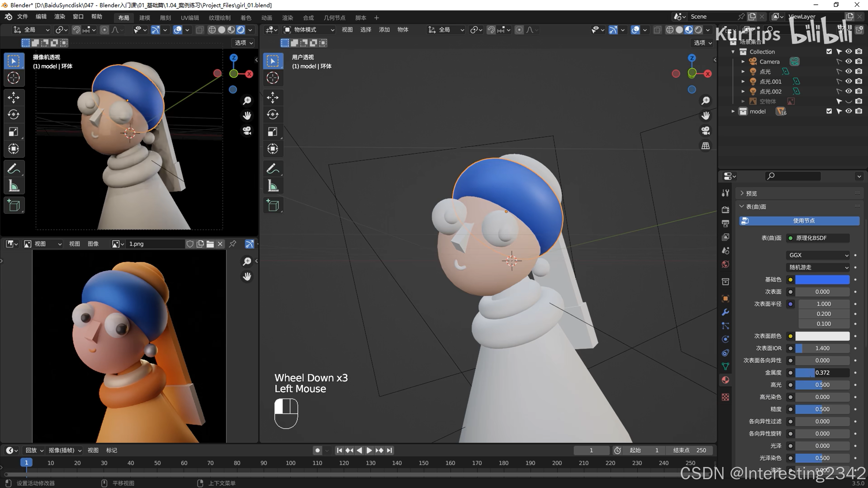The width and height of the screenshot is (868, 488).
Task: Open the 文件 menu
Action: coord(22,17)
